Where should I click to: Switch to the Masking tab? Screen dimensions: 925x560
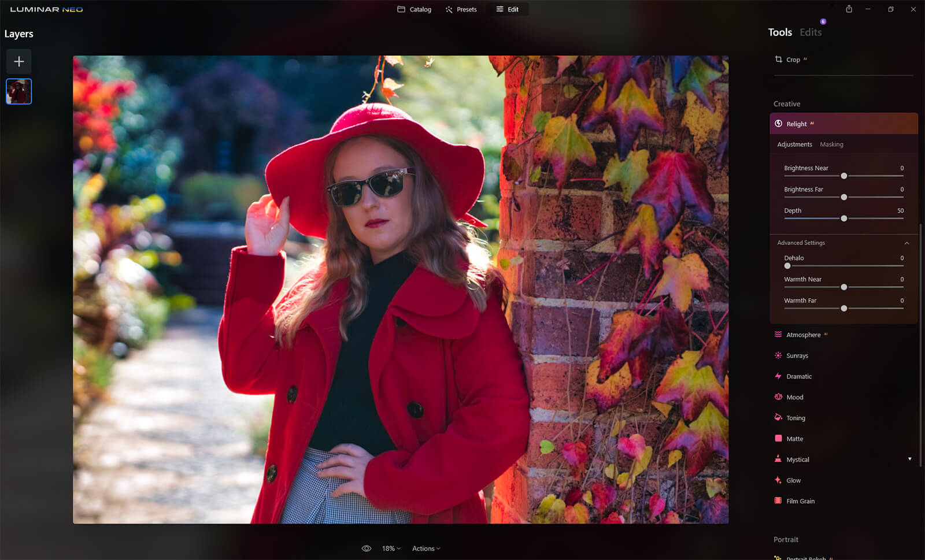pos(831,144)
